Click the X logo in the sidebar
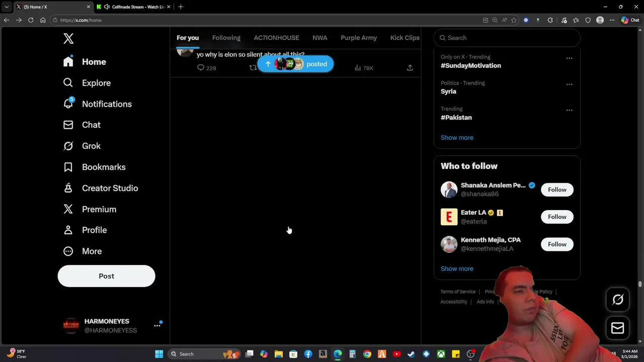The image size is (644, 362). click(x=68, y=39)
